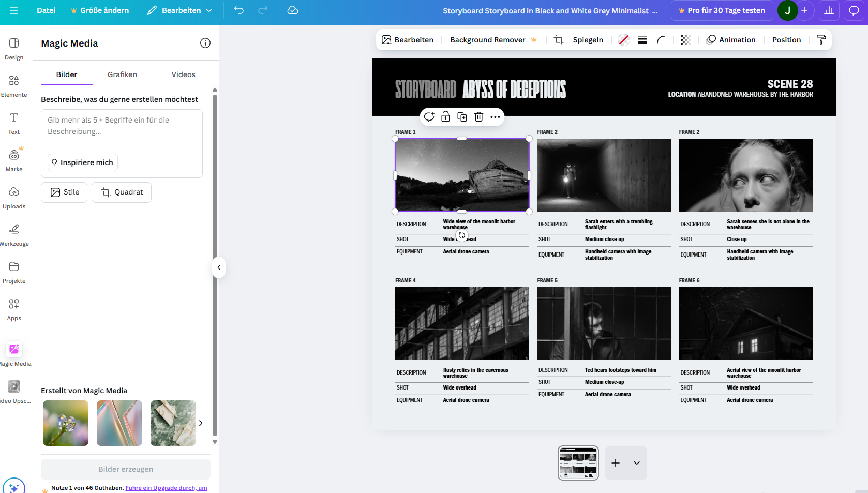
Task: Show more Magic Media generated images
Action: click(201, 423)
